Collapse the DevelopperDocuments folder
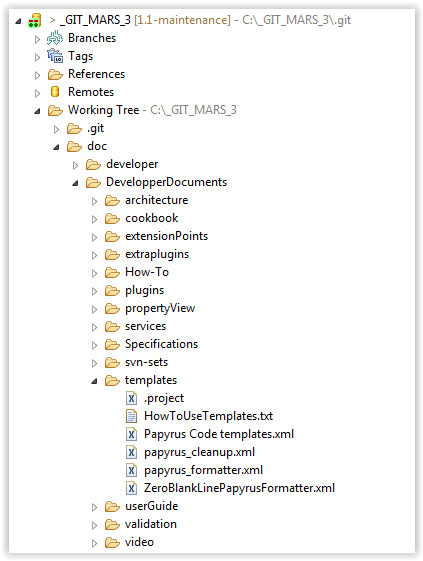Viewport: 423px width, 561px height. [x=75, y=184]
